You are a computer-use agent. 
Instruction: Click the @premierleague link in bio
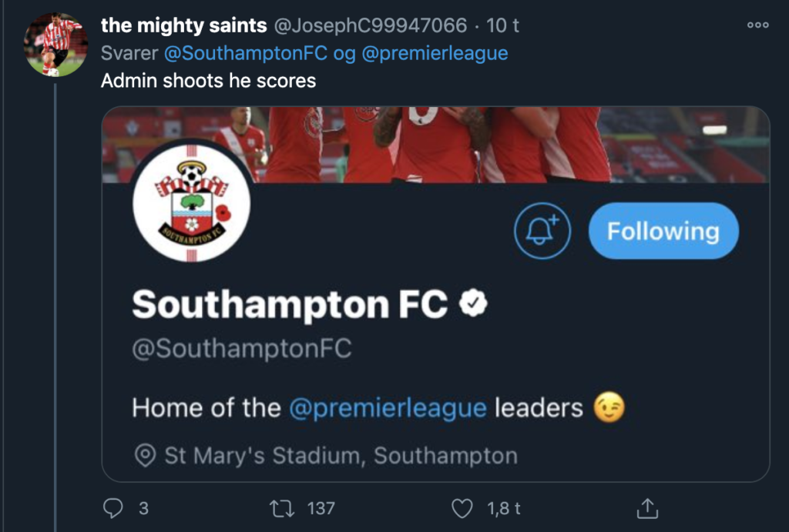[388, 407]
